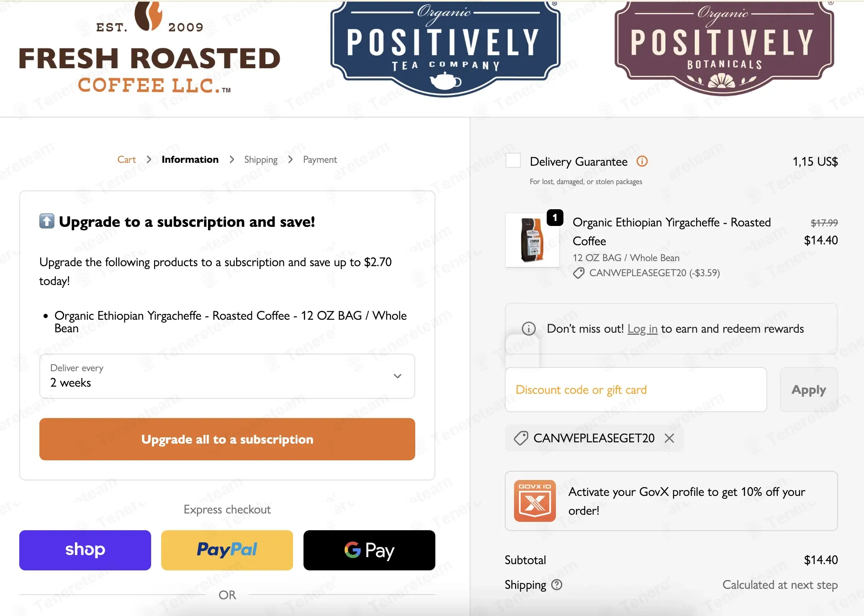This screenshot has width=864, height=616.
Task: Check out with the PayPal button
Action: 227,550
